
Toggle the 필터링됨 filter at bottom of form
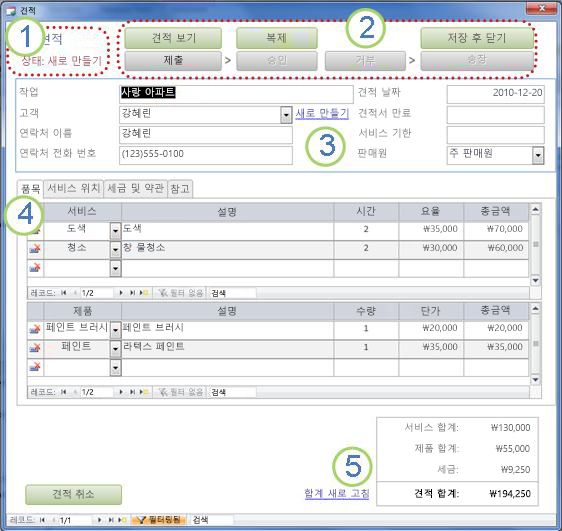click(x=158, y=520)
